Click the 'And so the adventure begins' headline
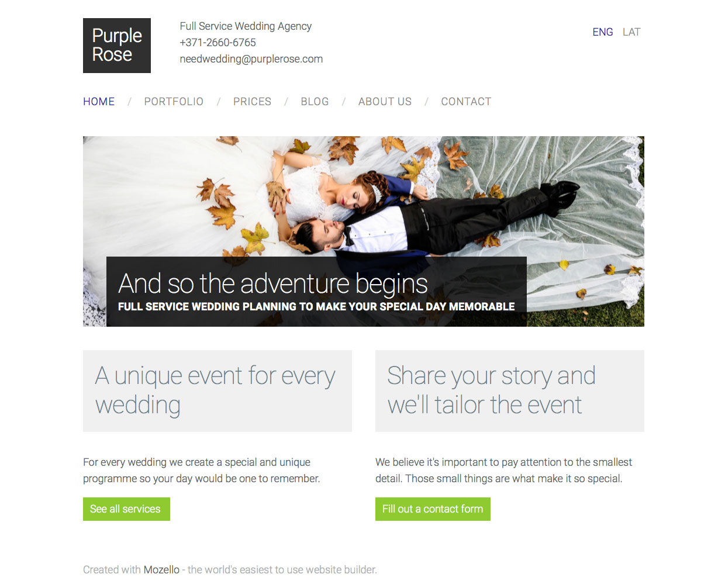The height and width of the screenshot is (588, 725). pyautogui.click(x=273, y=283)
